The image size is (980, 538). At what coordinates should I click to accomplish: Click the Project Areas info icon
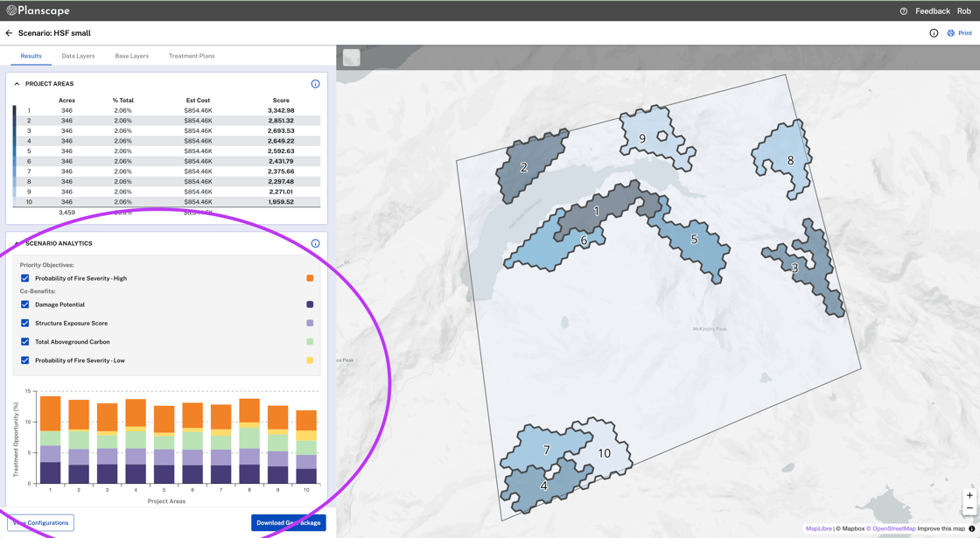tap(316, 84)
